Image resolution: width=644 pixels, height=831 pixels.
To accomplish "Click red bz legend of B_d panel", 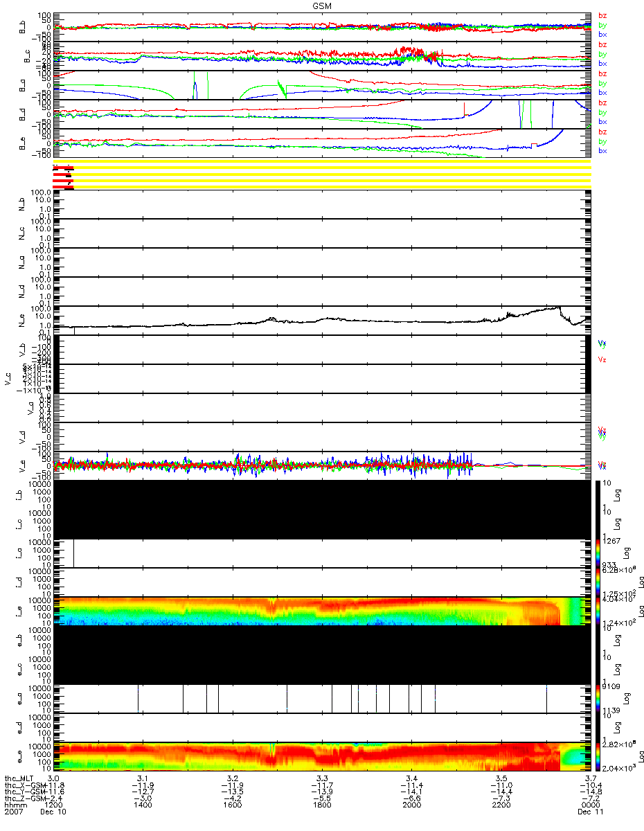I will pyautogui.click(x=602, y=102).
